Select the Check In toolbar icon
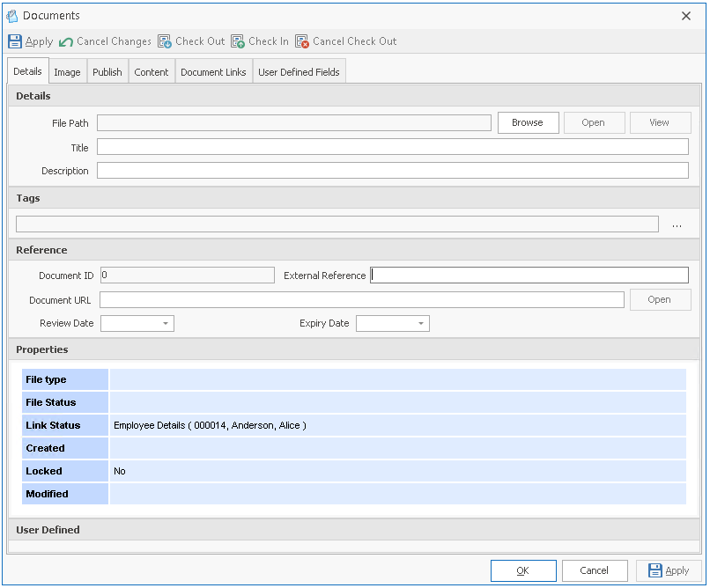The width and height of the screenshot is (710, 588). pyautogui.click(x=236, y=41)
